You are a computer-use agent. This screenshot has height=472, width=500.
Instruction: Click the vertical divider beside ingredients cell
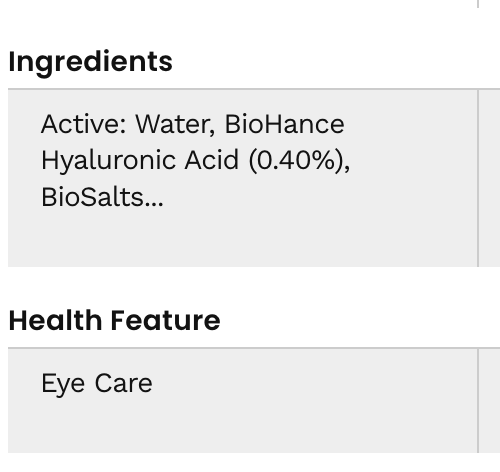tap(478, 178)
